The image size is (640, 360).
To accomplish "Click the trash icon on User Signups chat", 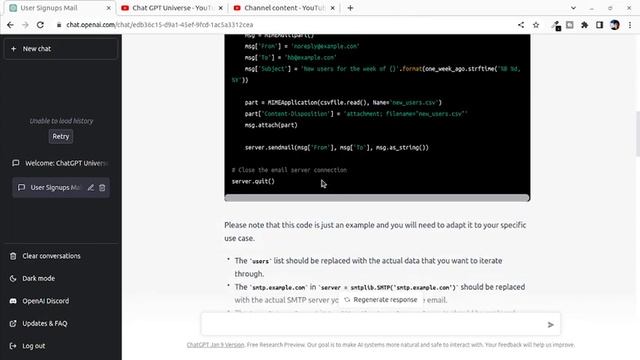I will (102, 187).
